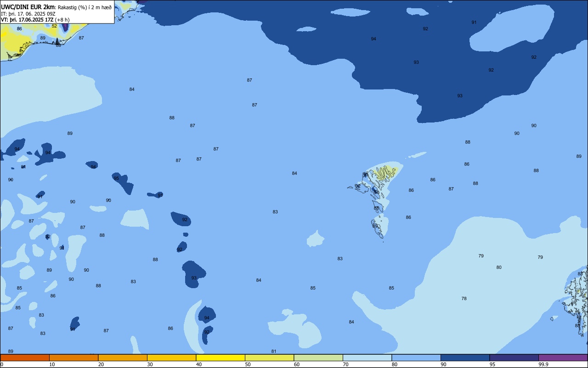Select the 'Rakastig (%) í 2 m hæð' label
This screenshot has height=368, width=588.
[85, 7]
